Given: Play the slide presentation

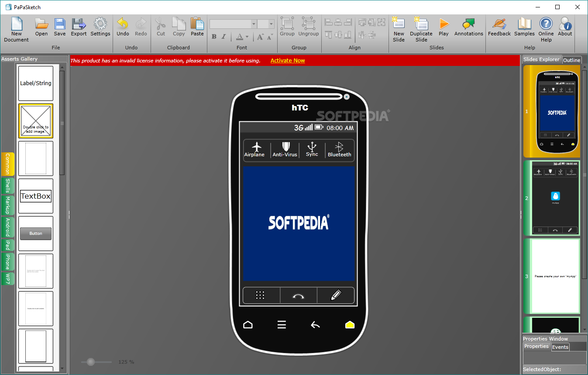Looking at the screenshot, I should click(444, 27).
